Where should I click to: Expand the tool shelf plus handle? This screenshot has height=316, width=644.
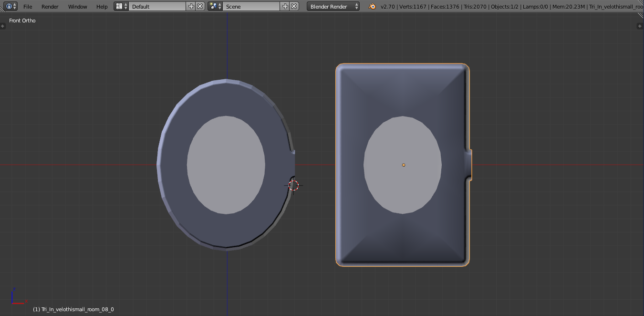click(x=3, y=26)
